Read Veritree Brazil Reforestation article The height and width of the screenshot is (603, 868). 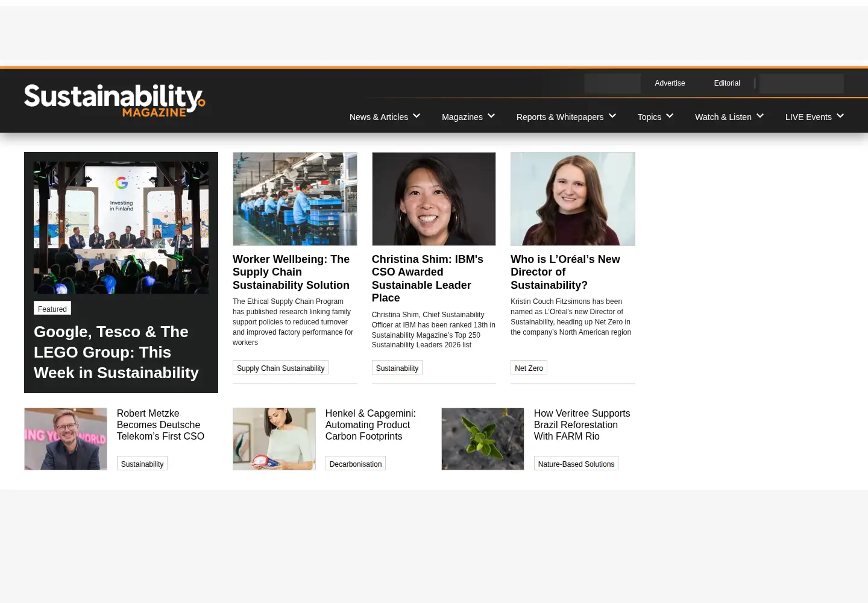582,425
